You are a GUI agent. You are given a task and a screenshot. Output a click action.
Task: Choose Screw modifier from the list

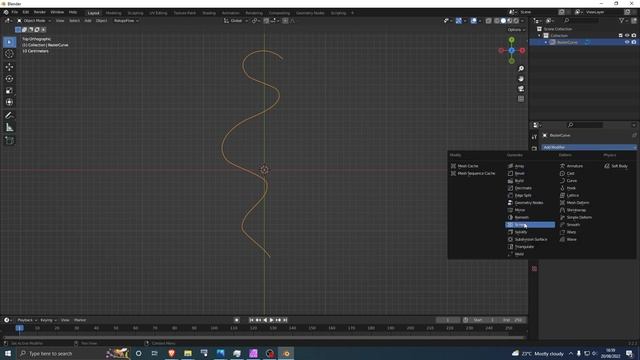tap(530, 225)
